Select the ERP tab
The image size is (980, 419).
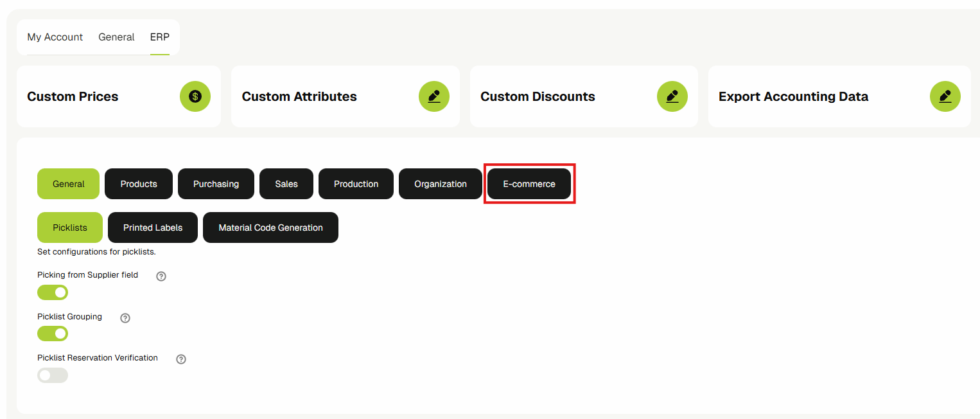pyautogui.click(x=160, y=37)
